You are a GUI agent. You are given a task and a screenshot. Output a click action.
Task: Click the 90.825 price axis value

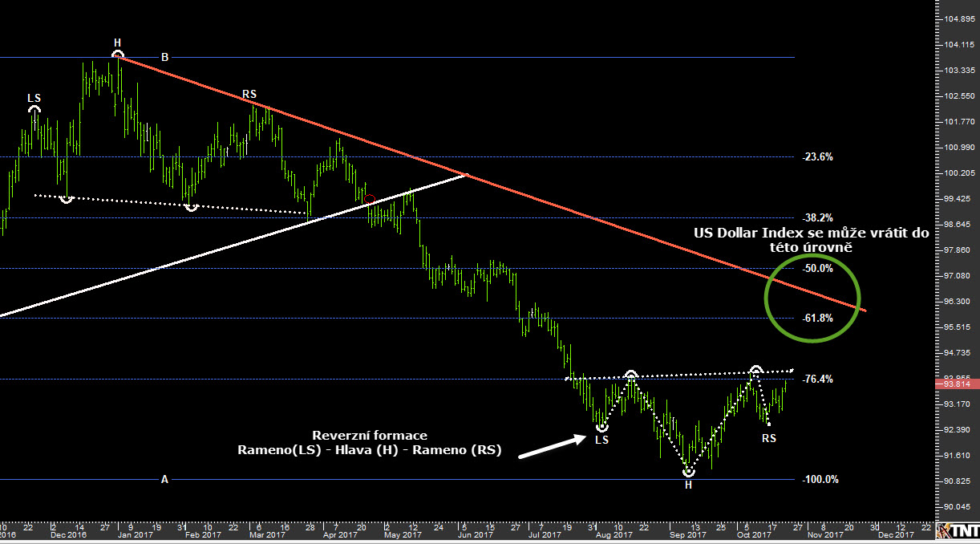pos(959,481)
